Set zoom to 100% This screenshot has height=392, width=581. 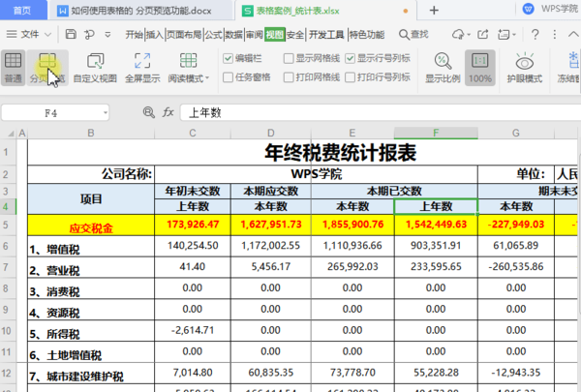pyautogui.click(x=480, y=68)
